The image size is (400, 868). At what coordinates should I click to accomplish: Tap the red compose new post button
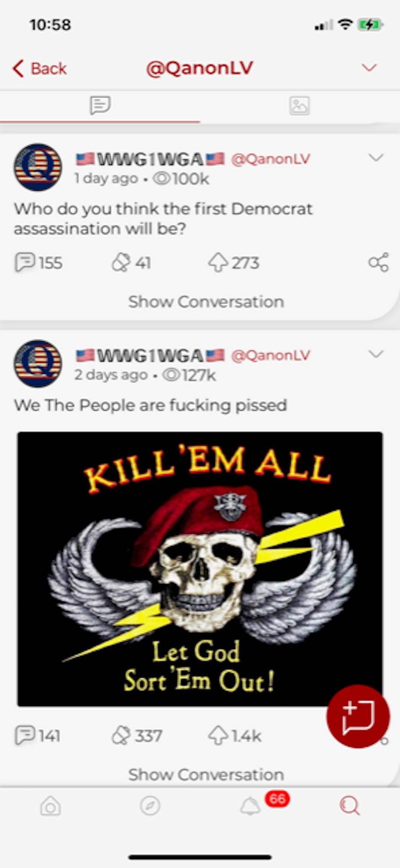pyautogui.click(x=358, y=716)
